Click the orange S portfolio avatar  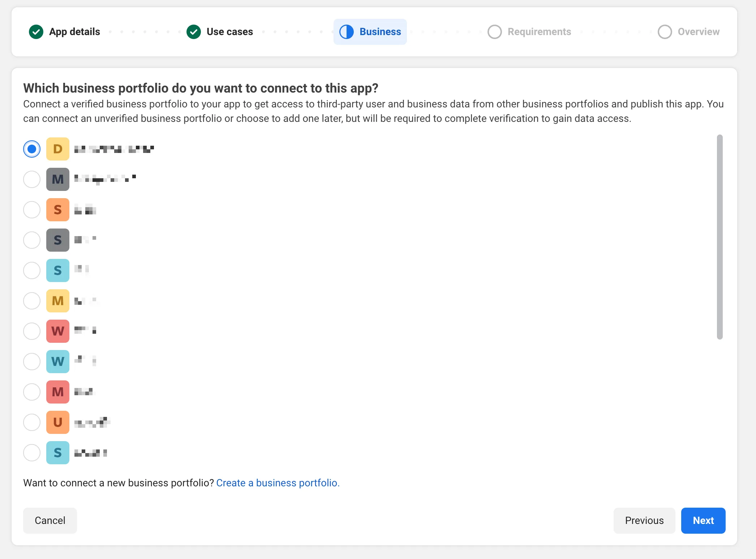[58, 210]
